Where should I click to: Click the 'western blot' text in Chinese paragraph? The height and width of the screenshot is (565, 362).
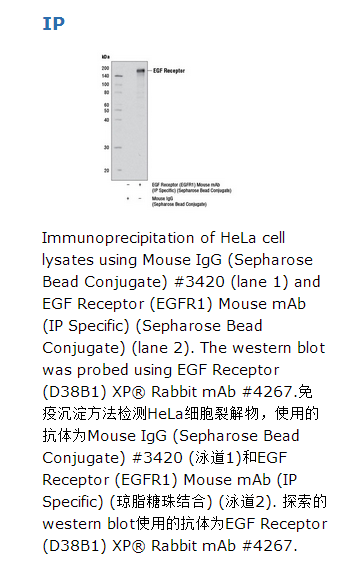(x=89, y=524)
